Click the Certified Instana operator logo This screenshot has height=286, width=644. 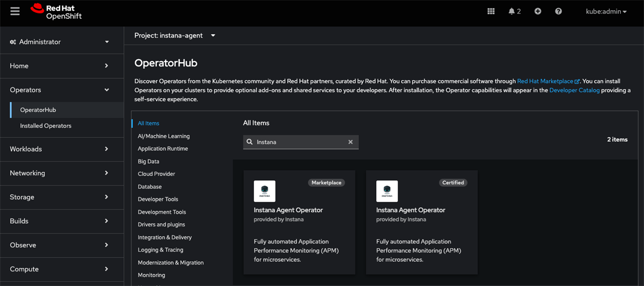pyautogui.click(x=387, y=191)
